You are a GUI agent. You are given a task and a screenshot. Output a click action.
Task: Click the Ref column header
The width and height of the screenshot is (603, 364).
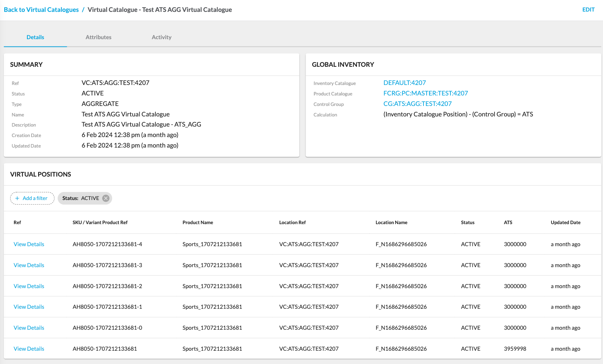[x=17, y=222]
